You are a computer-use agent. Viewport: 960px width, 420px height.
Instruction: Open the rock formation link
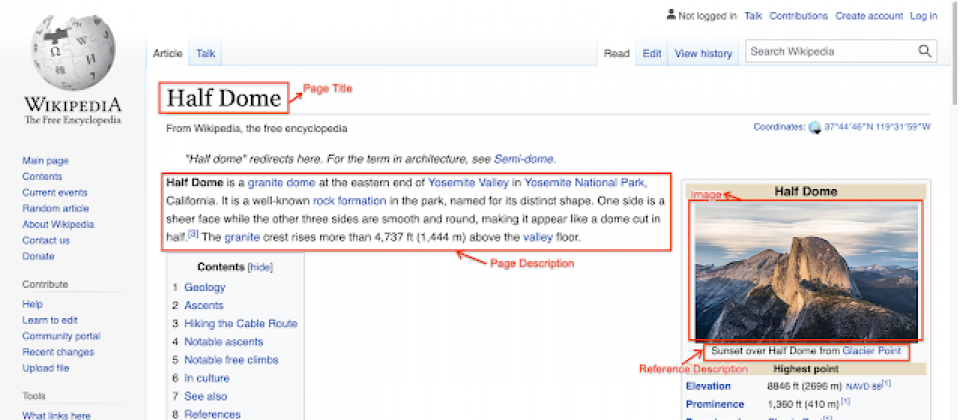click(350, 201)
